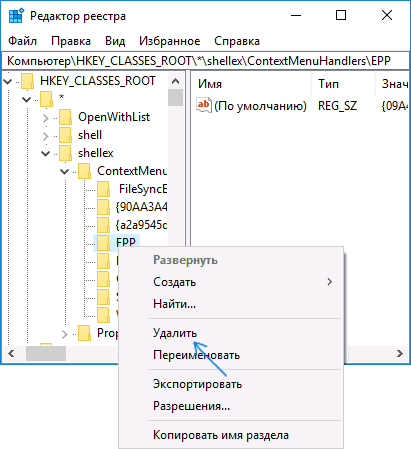Image resolution: width=411 pixels, height=449 pixels.
Task: Click the EPP folder icon
Action: pos(103,243)
